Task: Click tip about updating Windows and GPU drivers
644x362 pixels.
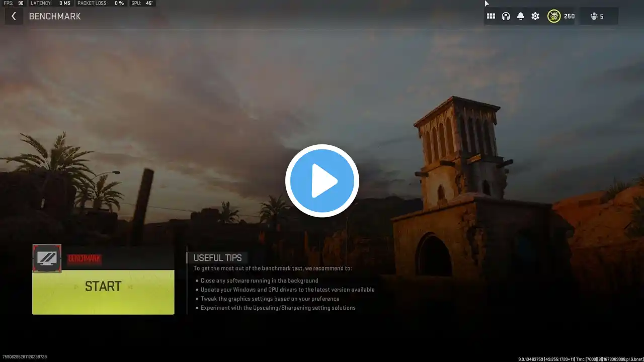Action: click(287, 290)
